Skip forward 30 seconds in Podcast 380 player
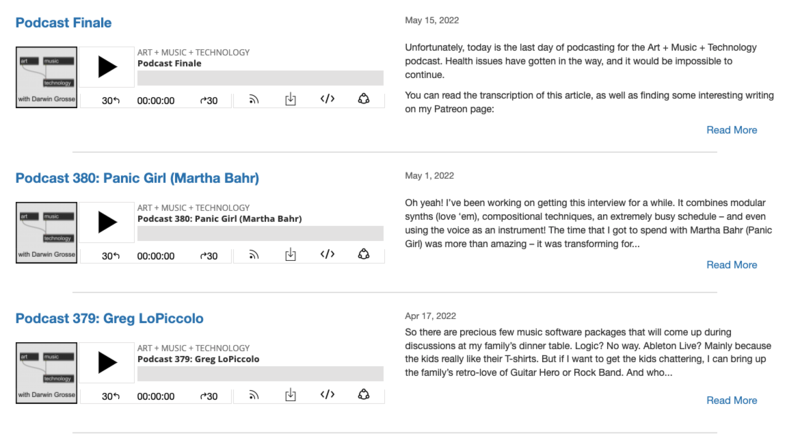Viewport: 800px width, 434px height. (x=208, y=256)
